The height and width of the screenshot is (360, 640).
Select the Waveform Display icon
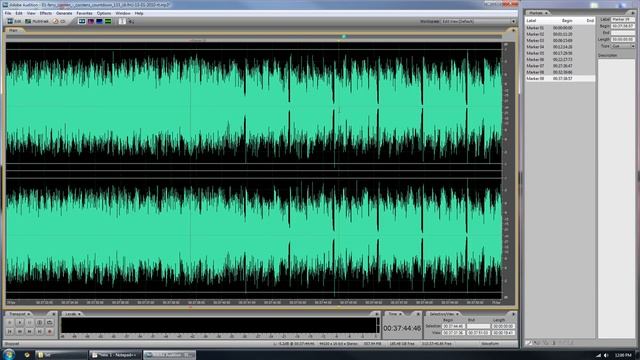coord(82,21)
